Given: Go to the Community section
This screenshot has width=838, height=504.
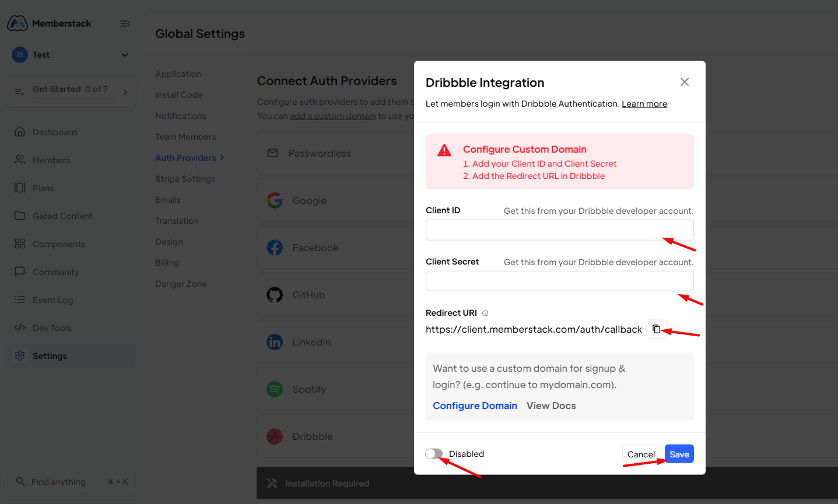Looking at the screenshot, I should [x=56, y=272].
